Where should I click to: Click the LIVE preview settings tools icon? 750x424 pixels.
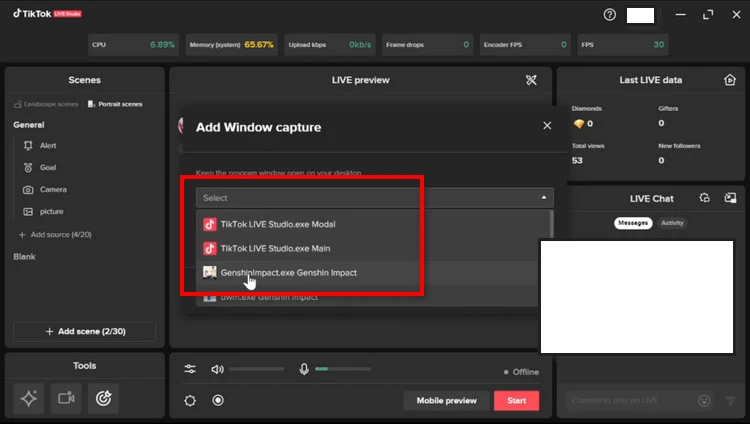click(531, 80)
